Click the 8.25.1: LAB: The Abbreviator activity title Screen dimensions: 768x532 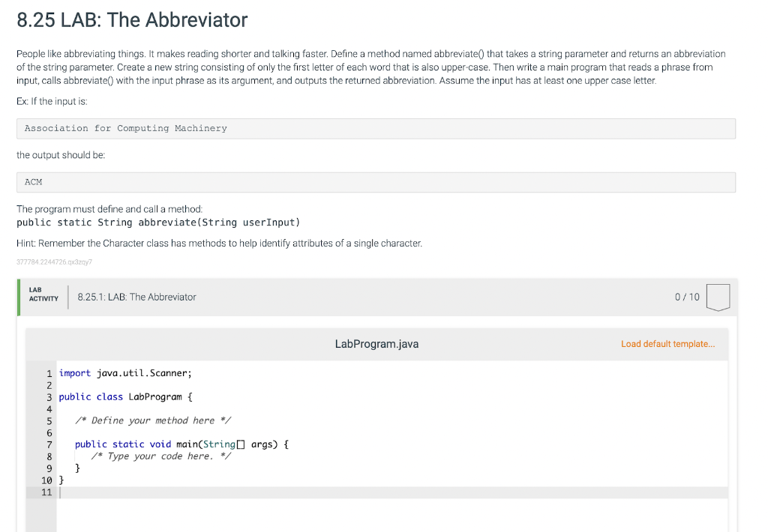pos(136,297)
